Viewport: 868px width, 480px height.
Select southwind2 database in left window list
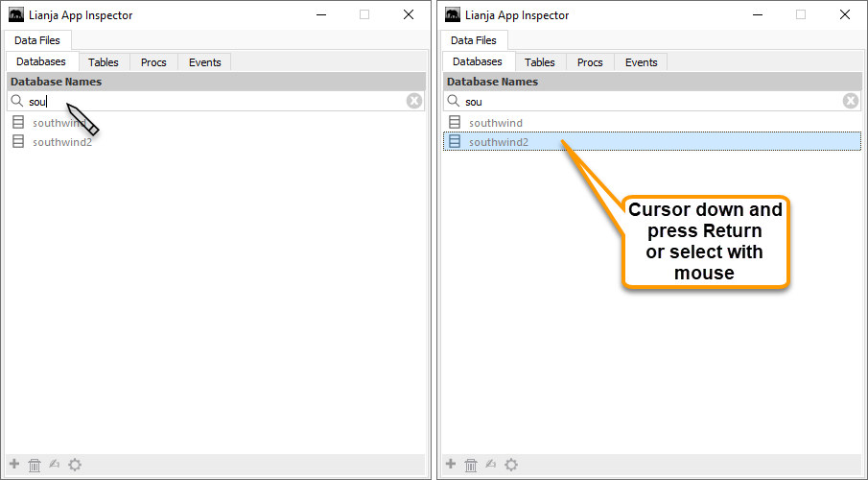pos(61,142)
